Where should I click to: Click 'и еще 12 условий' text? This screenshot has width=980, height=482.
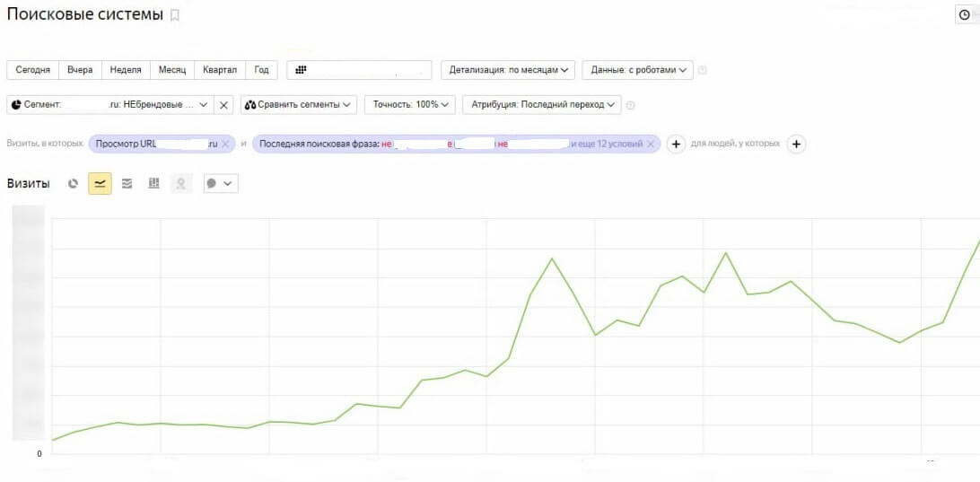607,145
